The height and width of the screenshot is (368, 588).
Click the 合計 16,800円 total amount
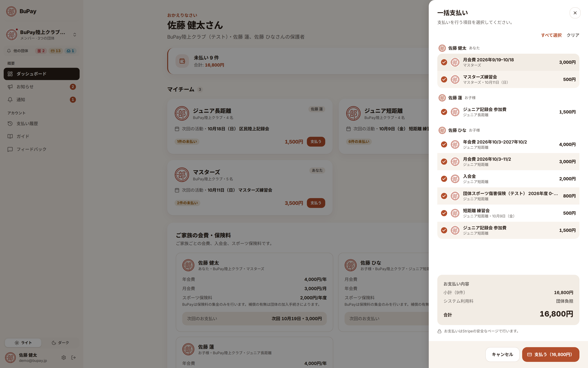pyautogui.click(x=556, y=314)
